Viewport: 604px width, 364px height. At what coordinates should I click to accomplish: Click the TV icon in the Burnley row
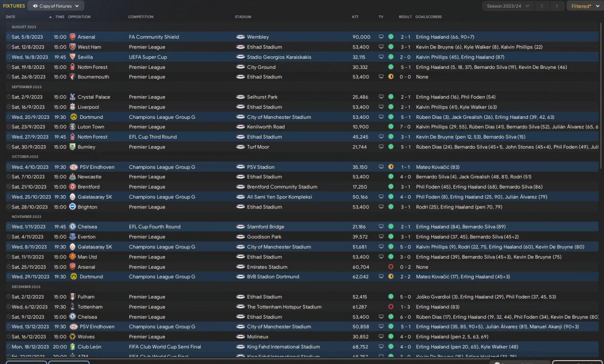(x=381, y=147)
